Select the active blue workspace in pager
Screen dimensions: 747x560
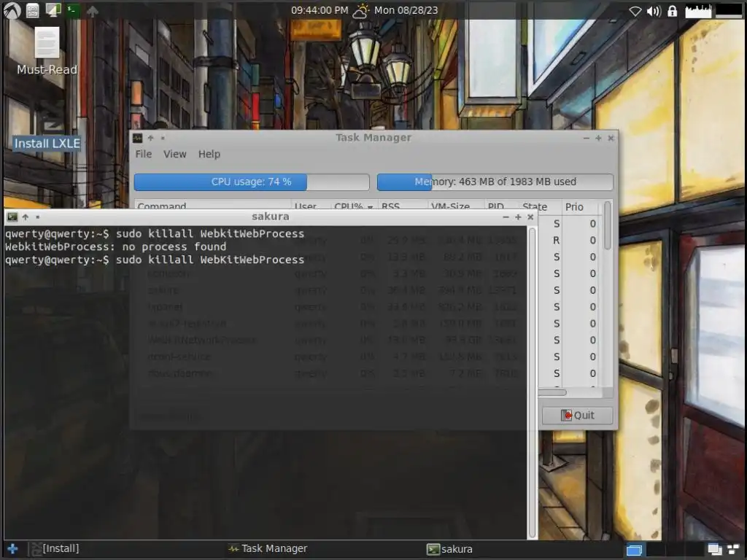634,550
